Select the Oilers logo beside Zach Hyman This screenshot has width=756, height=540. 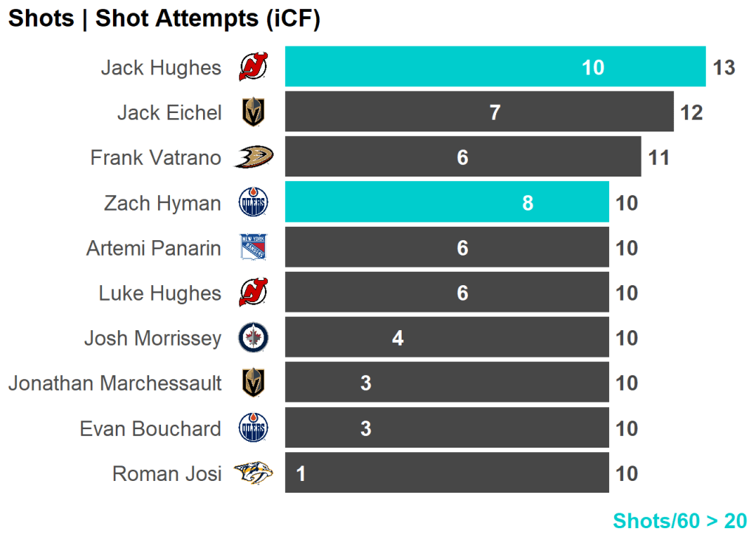point(253,202)
